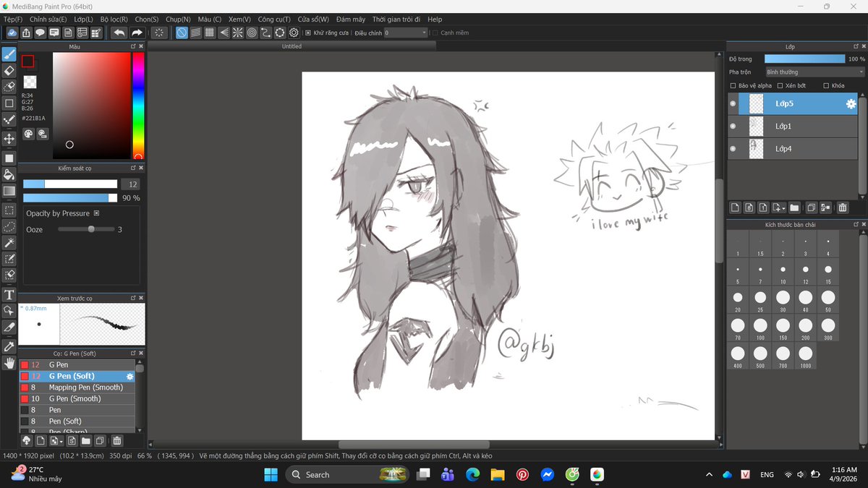This screenshot has width=868, height=488.
Task: Select the Lasso selection tool
Action: [x=9, y=227]
